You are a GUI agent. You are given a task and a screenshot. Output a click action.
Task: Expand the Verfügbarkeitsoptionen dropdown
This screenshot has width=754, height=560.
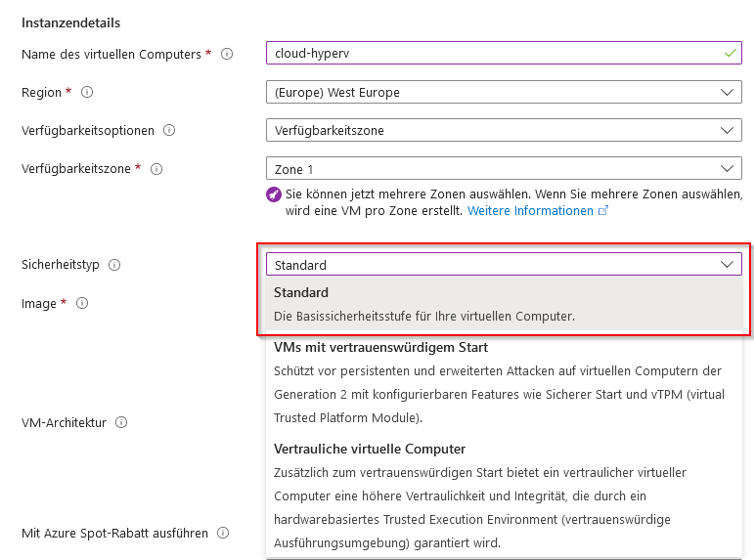[504, 130]
